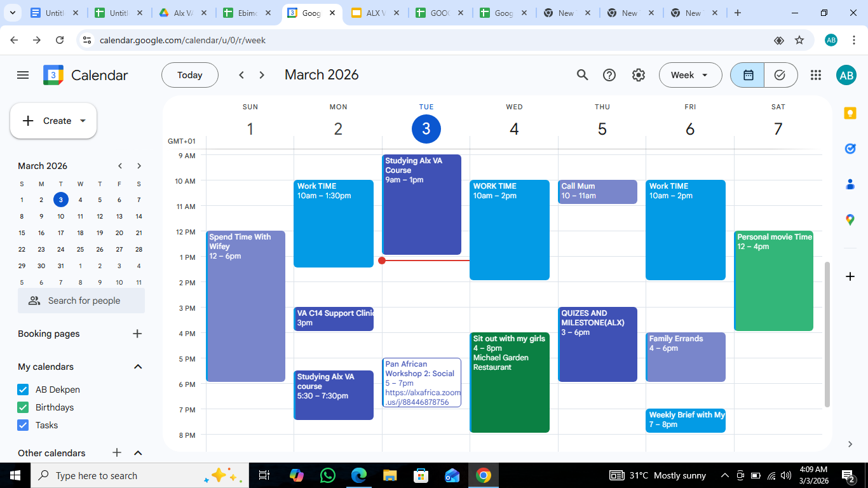Go to next week arrow
868x488 pixels.
point(262,75)
